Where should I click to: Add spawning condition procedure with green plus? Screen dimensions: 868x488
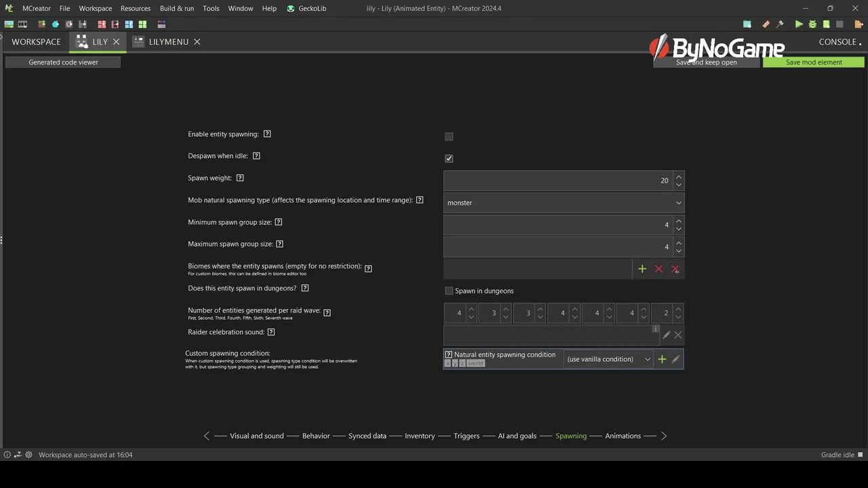663,359
